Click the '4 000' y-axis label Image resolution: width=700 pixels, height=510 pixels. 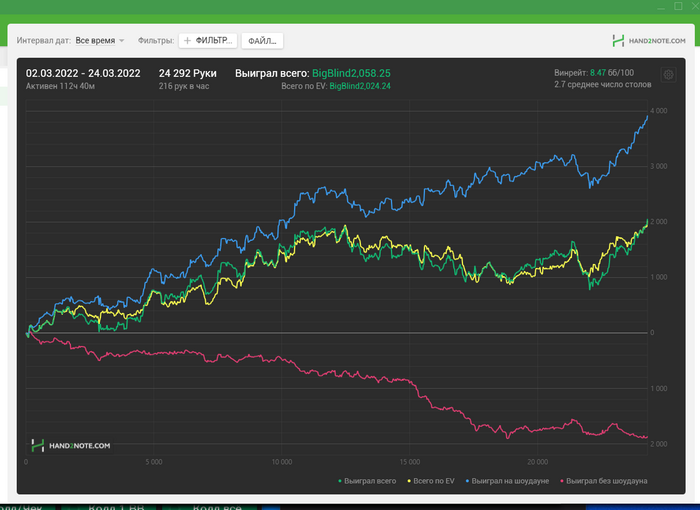658,111
